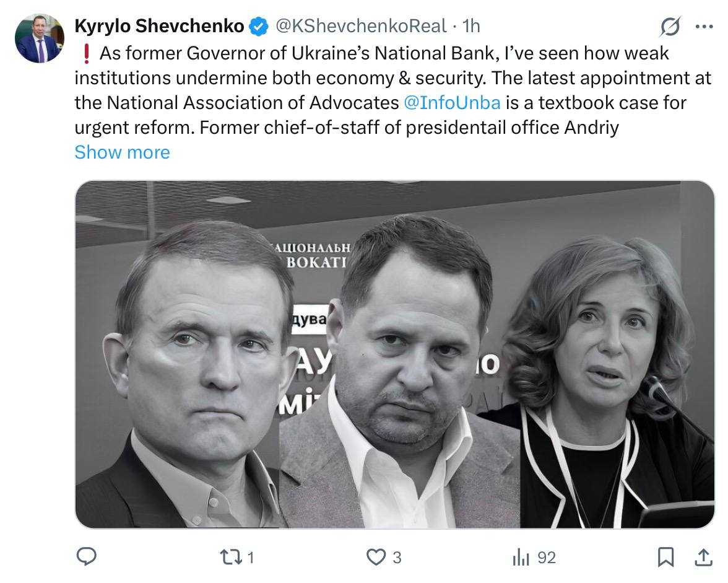Screen dimensions: 728x583
Task: Click the reply comment icon
Action: click(x=86, y=557)
